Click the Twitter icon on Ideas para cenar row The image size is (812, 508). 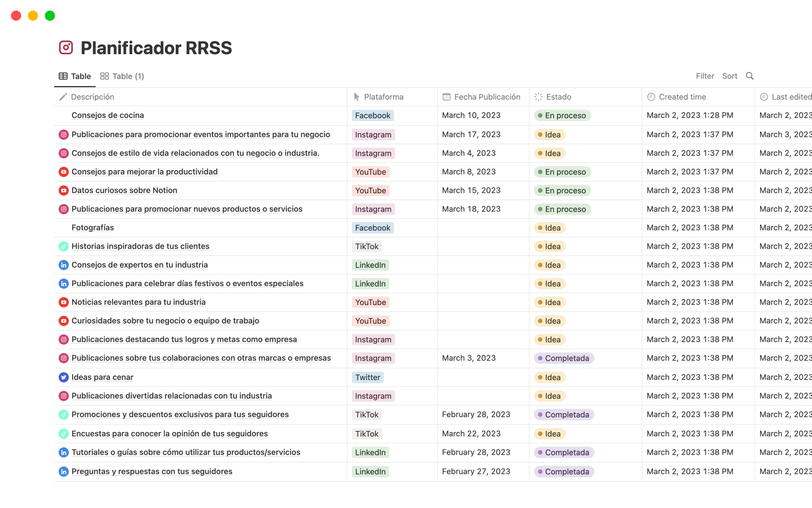tap(63, 377)
